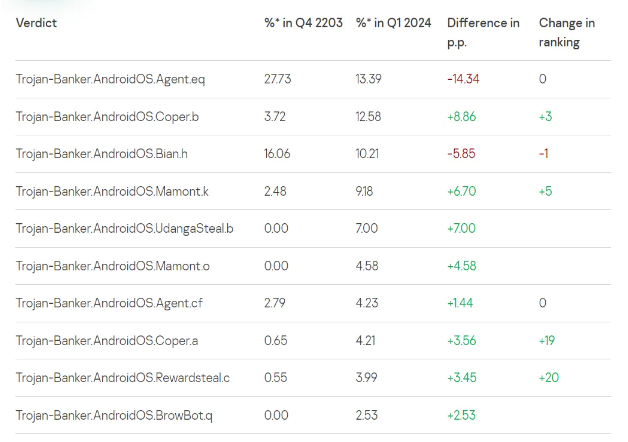Click the red -14.34 difference value
Viewport: 628px width, 442px height.
(x=463, y=79)
